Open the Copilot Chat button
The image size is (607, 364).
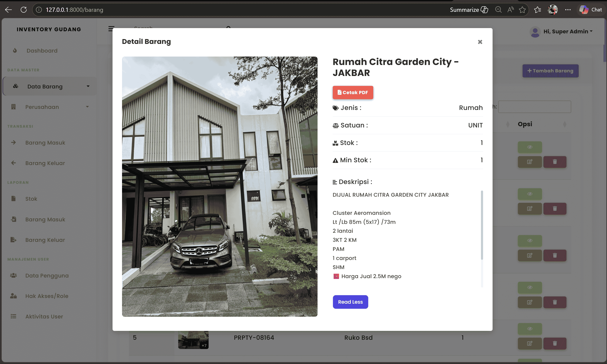(x=591, y=10)
